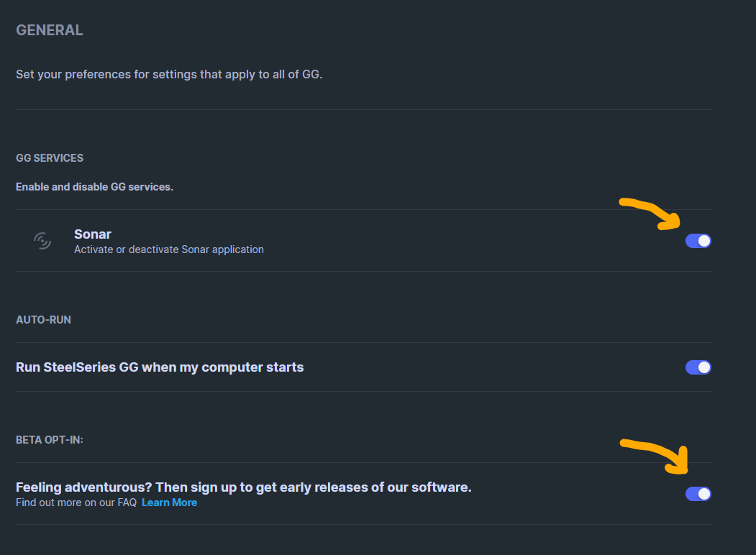Click the "Run SteelSeries GG when my computer starts" label
The width and height of the screenshot is (756, 555).
160,367
